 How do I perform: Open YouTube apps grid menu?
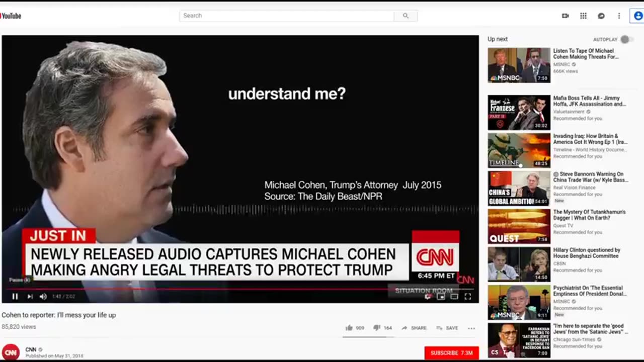(x=584, y=16)
